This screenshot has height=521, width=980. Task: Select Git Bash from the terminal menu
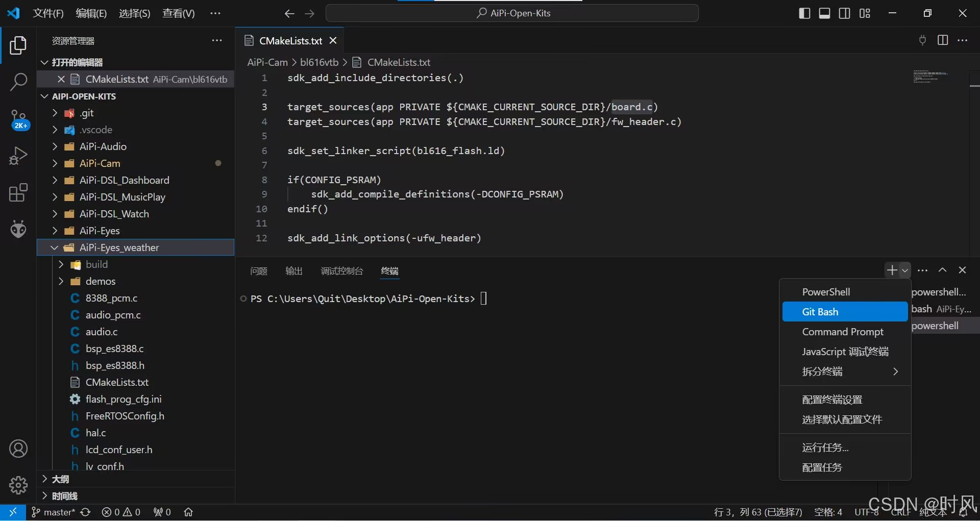coord(845,312)
